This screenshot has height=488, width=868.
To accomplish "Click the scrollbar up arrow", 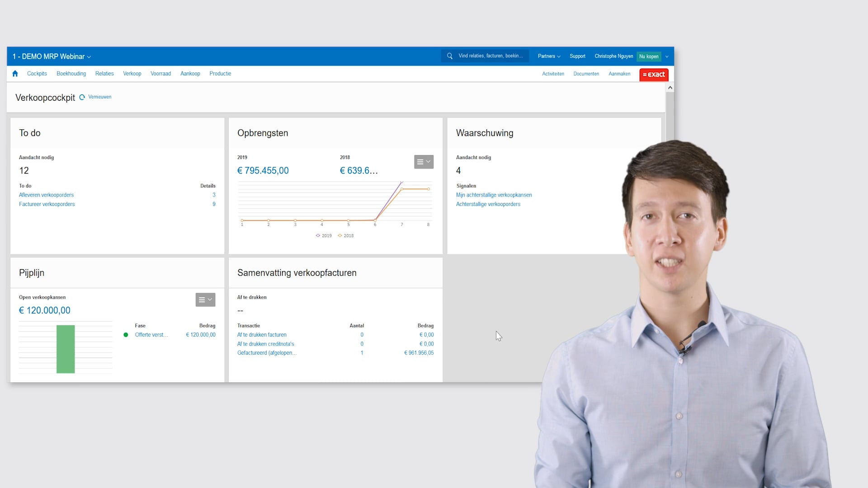I will [670, 88].
